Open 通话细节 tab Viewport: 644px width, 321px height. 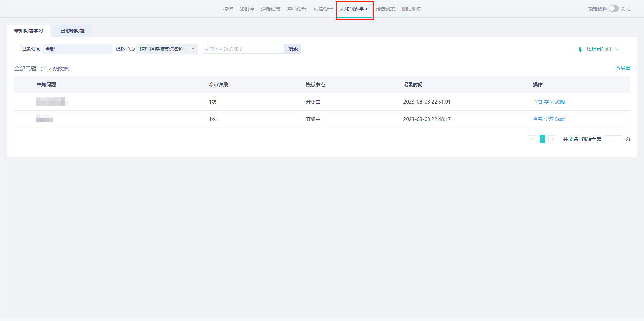[271, 9]
